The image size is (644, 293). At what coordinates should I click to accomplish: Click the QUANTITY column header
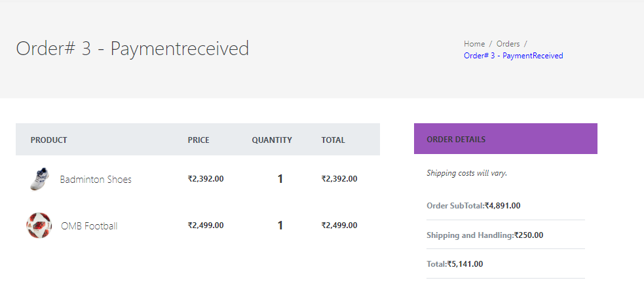(272, 140)
